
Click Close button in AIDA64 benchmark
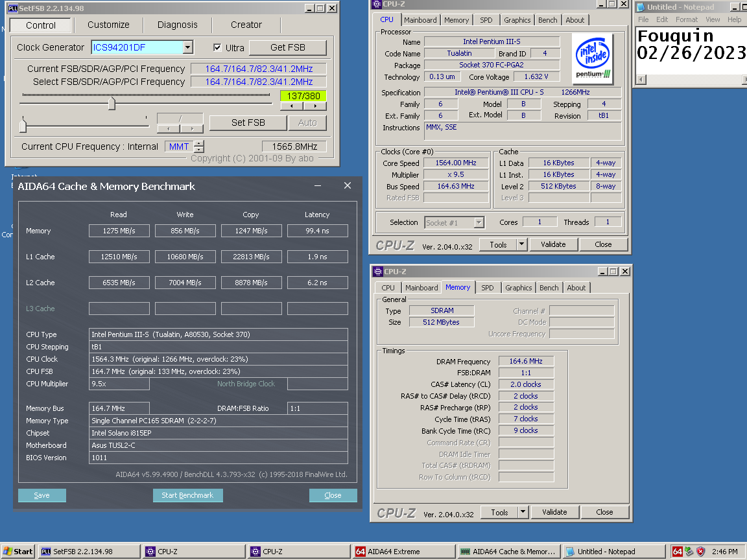[333, 495]
